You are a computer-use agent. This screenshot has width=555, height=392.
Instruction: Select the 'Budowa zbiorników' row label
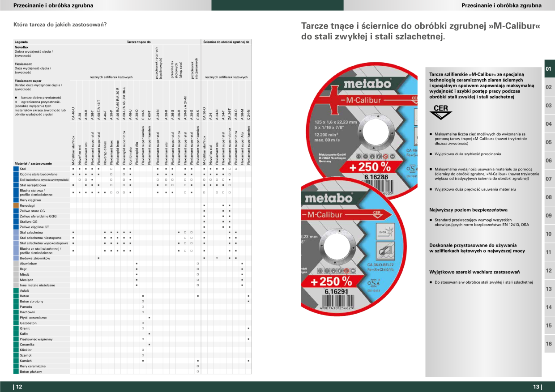35,258
